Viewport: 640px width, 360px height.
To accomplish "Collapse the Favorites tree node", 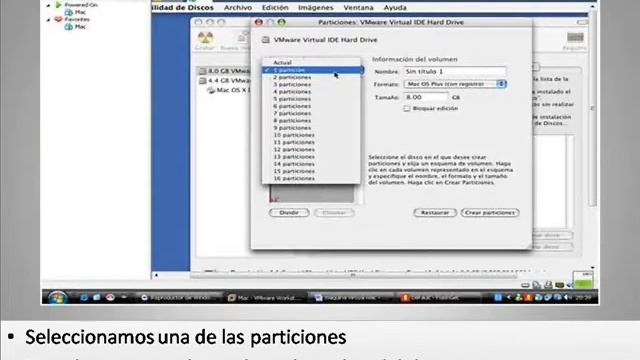I will click(49, 20).
